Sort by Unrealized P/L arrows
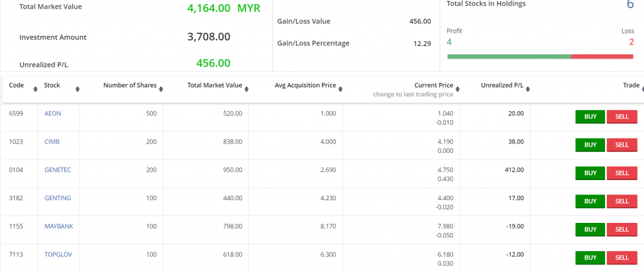The image size is (644, 272). click(x=528, y=89)
